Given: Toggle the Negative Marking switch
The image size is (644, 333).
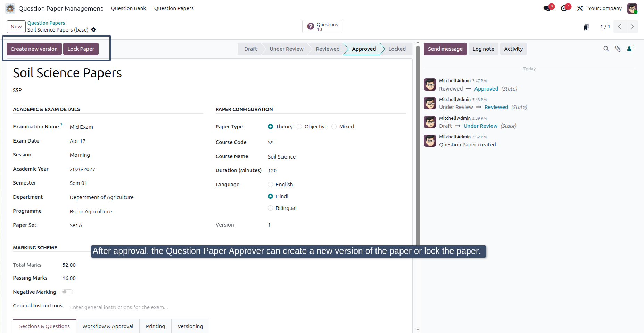Looking at the screenshot, I should 67,292.
